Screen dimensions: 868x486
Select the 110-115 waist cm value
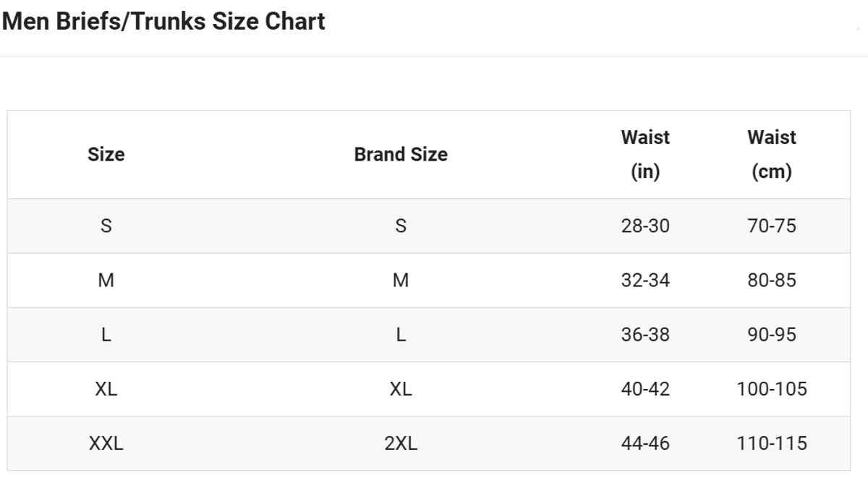[772, 443]
